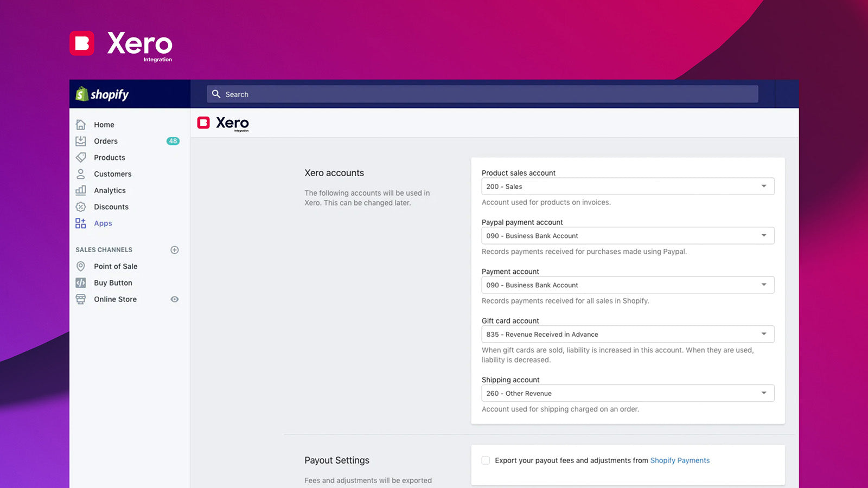This screenshot has height=488, width=868.
Task: Open Analytics via its chart icon
Action: 80,190
